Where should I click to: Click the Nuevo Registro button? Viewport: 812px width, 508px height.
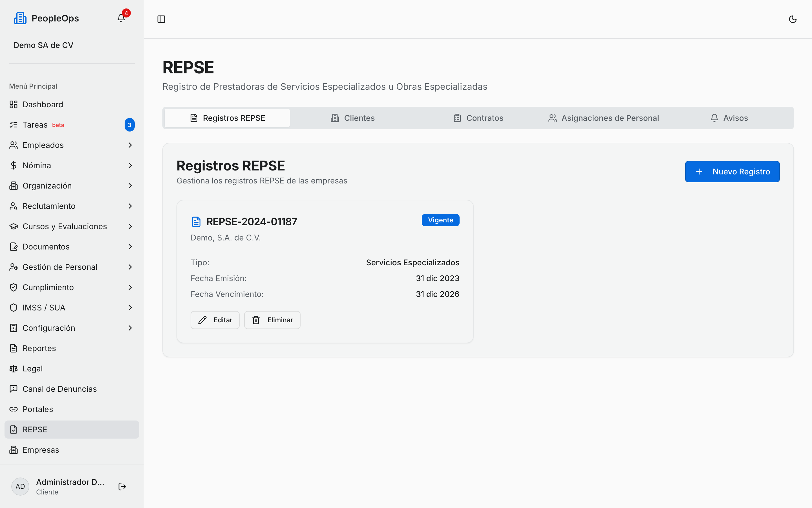(732, 172)
